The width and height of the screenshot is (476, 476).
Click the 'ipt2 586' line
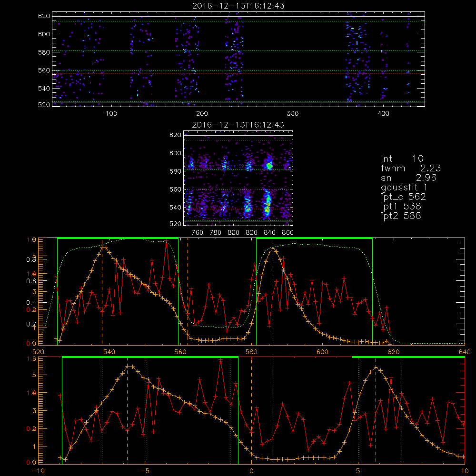pyautogui.click(x=401, y=216)
